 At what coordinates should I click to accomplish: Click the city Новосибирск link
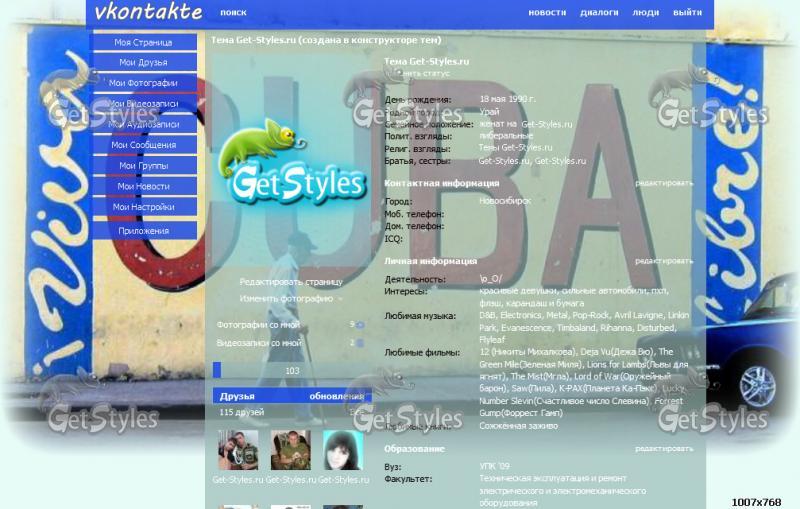click(x=505, y=201)
